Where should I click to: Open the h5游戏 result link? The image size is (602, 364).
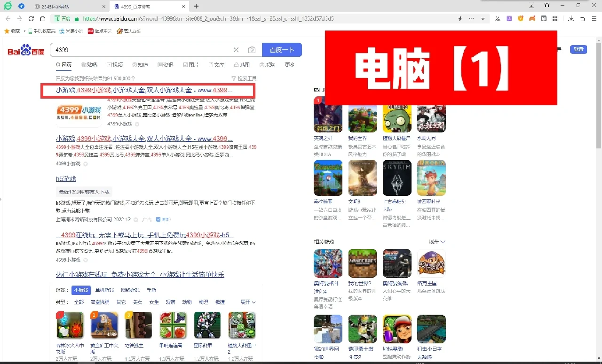point(66,179)
